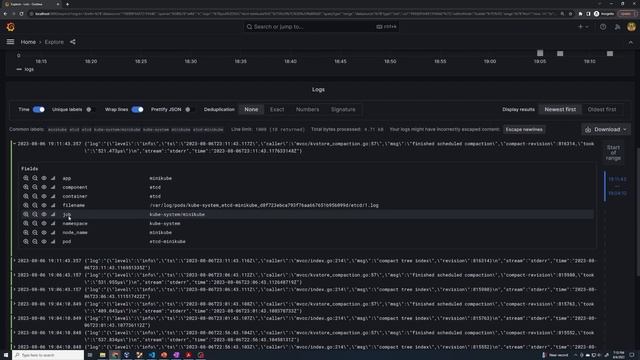Toggle the Unique labels switch

[x=90, y=109]
